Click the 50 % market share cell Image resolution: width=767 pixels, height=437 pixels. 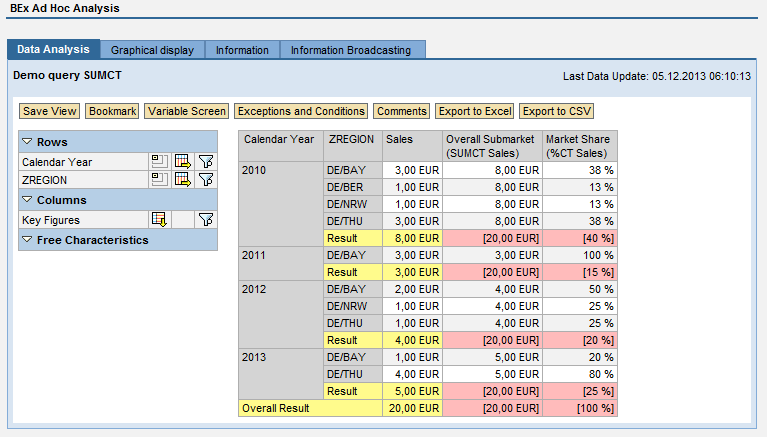click(x=580, y=289)
